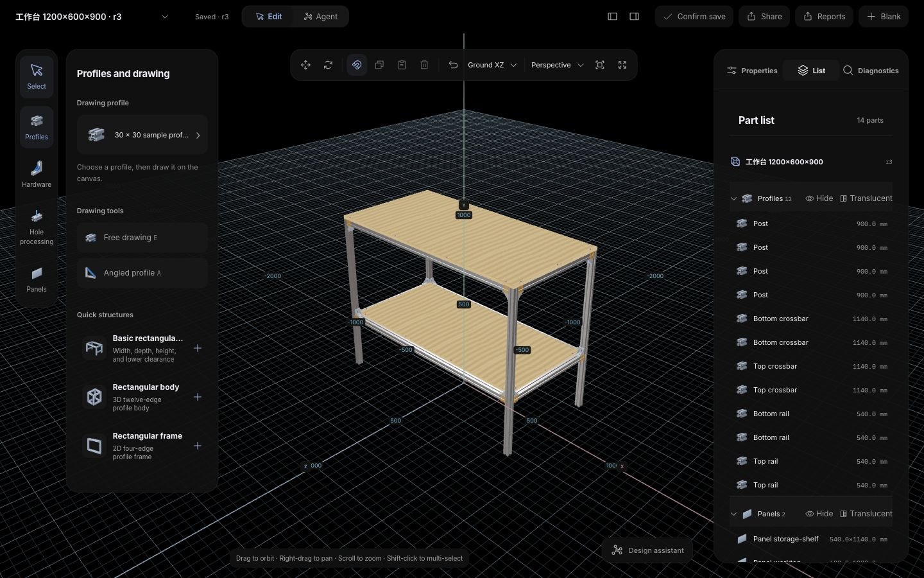Viewport: 924px width, 578px height.
Task: Click the paste clipboard icon
Action: tap(402, 65)
